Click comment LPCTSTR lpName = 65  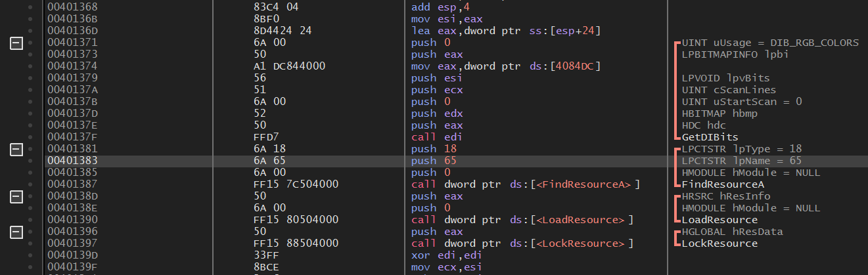pos(742,161)
